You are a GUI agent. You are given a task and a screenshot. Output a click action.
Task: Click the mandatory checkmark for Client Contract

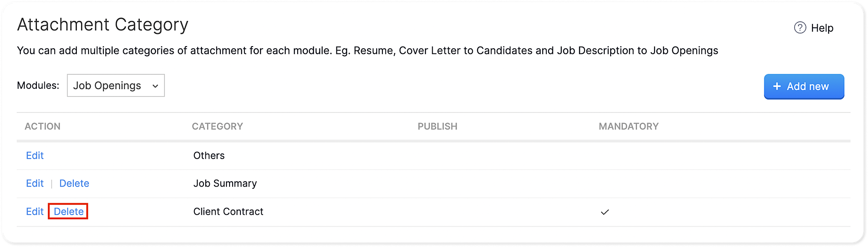point(605,212)
